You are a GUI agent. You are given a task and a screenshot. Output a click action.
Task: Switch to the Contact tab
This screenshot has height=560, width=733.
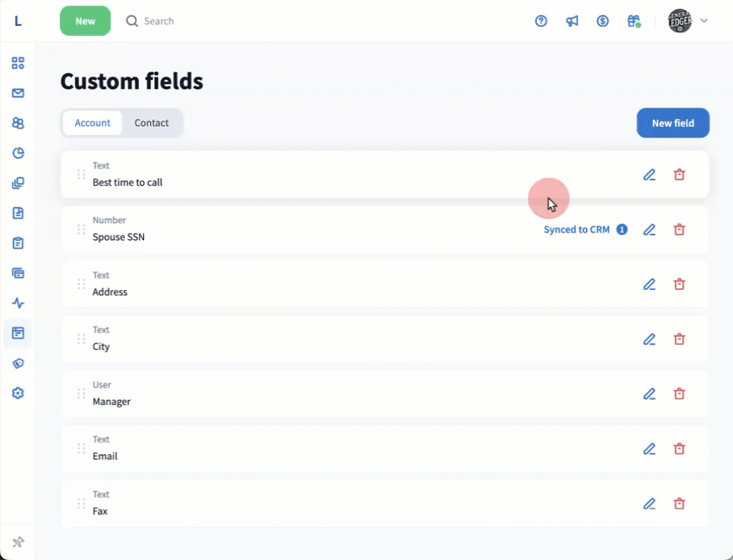click(152, 122)
